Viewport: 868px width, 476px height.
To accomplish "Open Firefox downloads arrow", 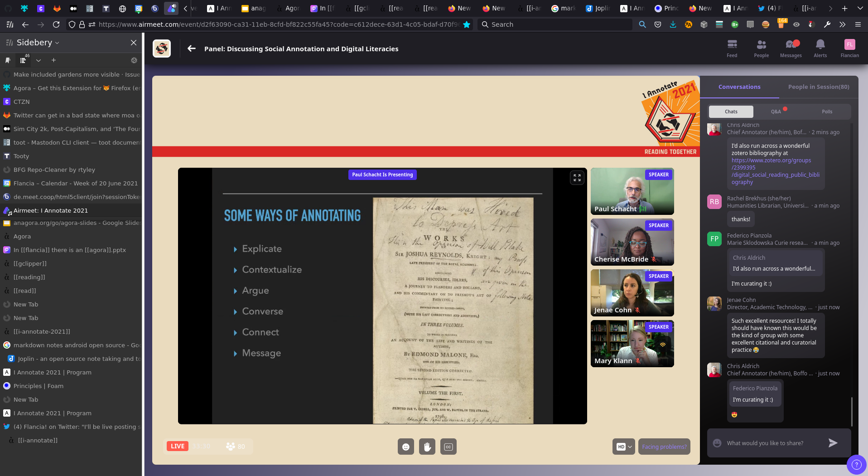I will [673, 24].
